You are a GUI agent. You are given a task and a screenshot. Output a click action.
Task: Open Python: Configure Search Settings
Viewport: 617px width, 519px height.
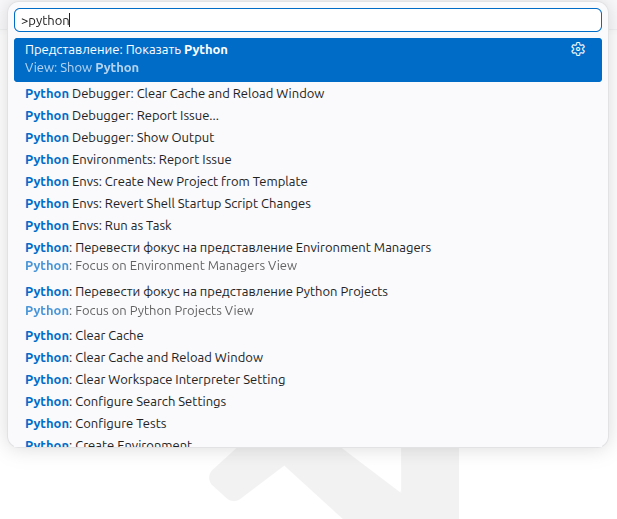(x=308, y=402)
